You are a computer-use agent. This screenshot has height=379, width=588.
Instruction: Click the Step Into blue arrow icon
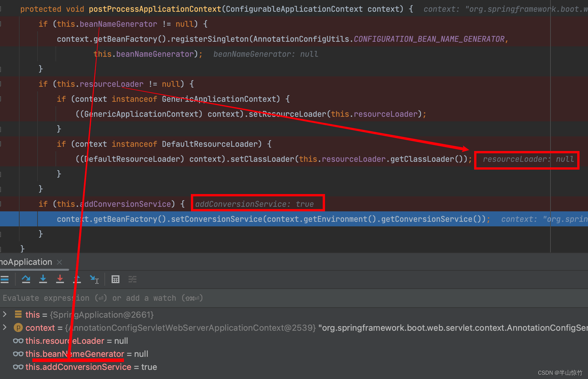(43, 279)
